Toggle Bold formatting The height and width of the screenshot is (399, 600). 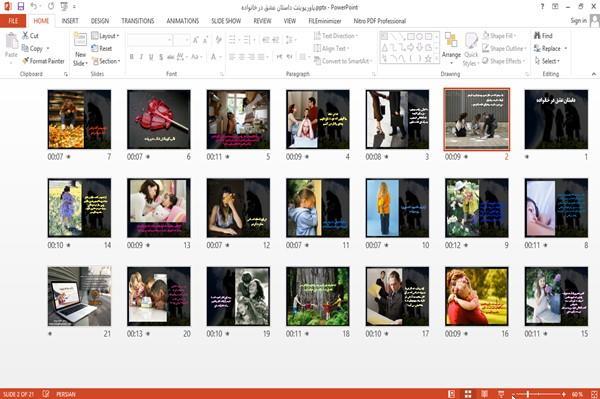click(x=132, y=57)
